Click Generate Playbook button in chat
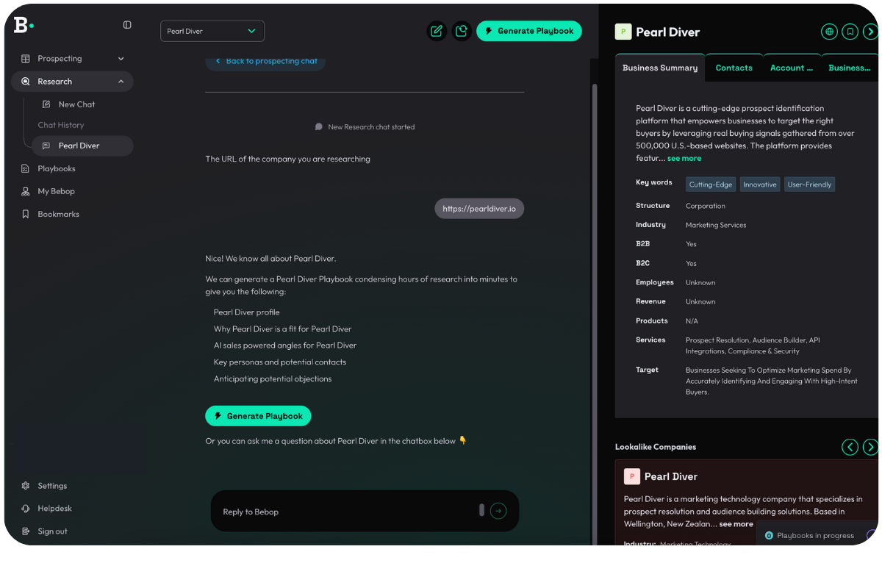 [x=258, y=416]
